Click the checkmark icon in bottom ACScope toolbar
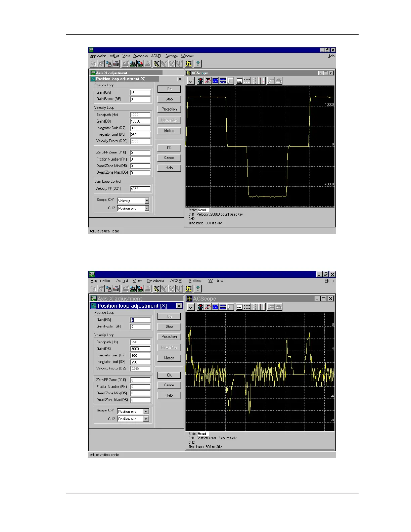 click(191, 307)
